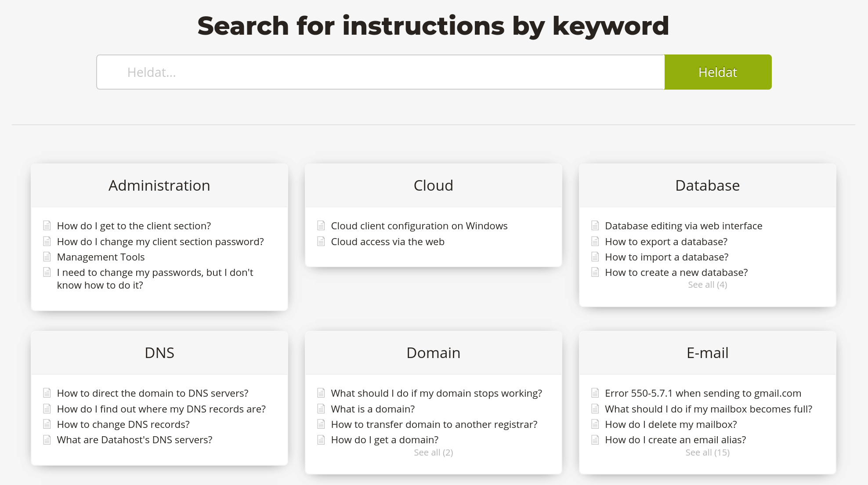Click the Heldat search button
Viewport: 868px width, 485px height.
coord(717,72)
